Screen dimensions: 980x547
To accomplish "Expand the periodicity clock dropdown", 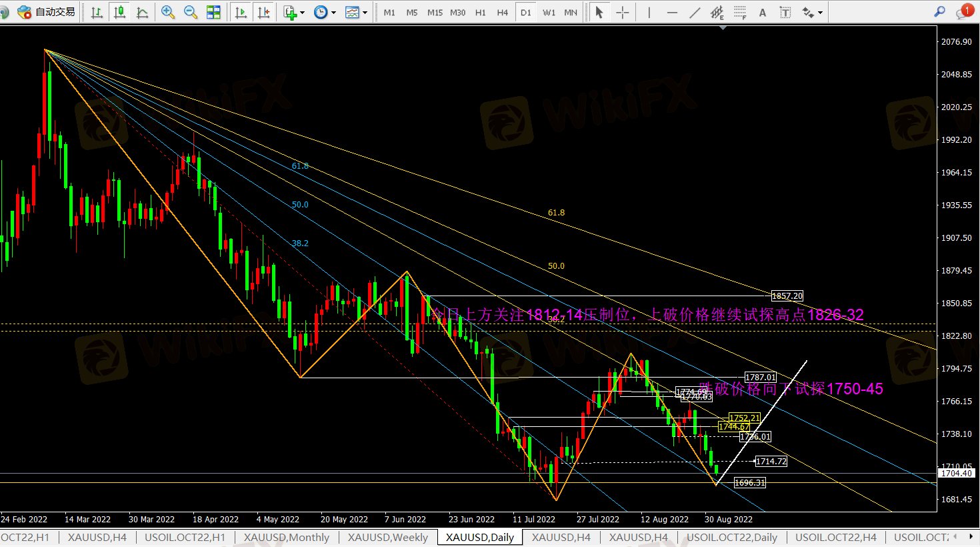I will click(x=325, y=12).
